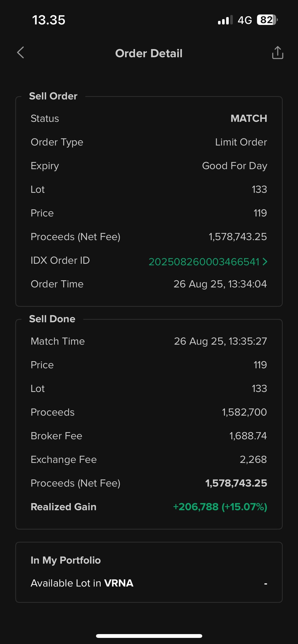Open IDX Order ID chevron arrow
This screenshot has width=298, height=644.
coord(265,261)
